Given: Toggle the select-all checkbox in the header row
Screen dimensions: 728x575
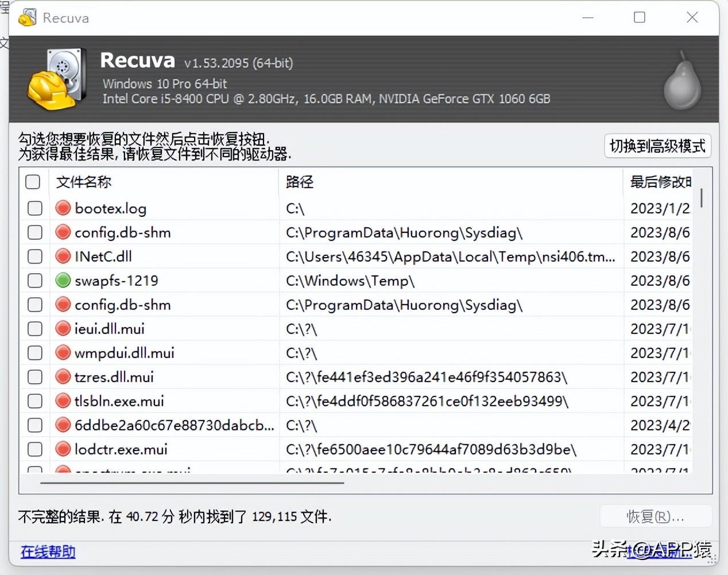Looking at the screenshot, I should pyautogui.click(x=33, y=182).
